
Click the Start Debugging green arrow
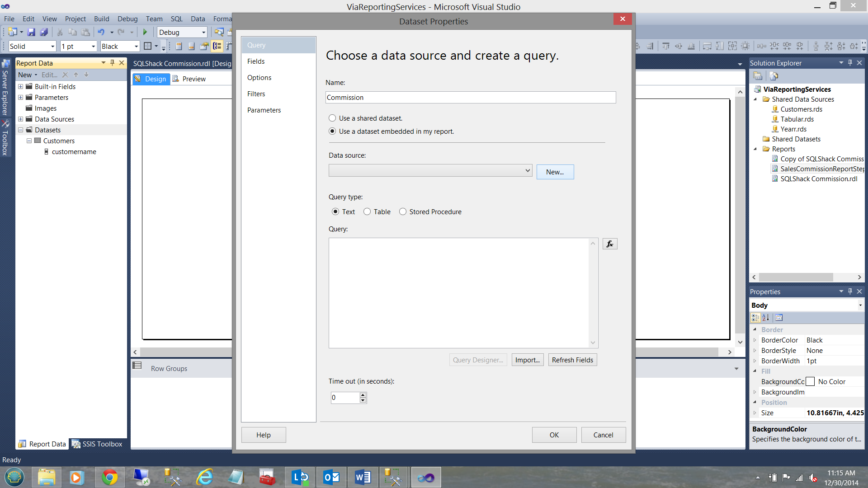click(x=145, y=32)
